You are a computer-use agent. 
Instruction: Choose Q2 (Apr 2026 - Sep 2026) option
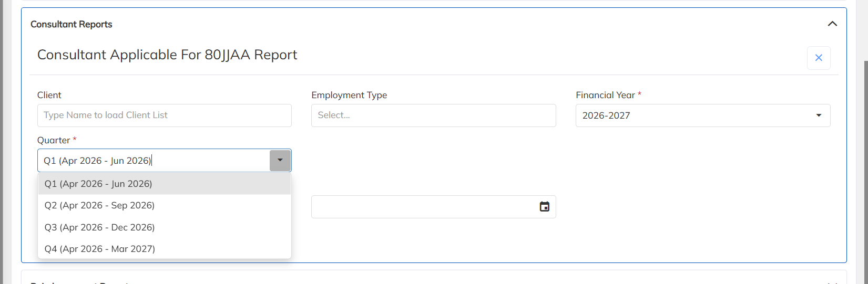pos(99,205)
